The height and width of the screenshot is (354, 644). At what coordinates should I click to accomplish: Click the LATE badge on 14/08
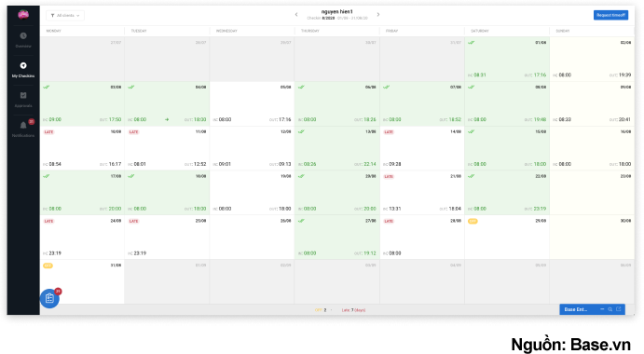[389, 132]
